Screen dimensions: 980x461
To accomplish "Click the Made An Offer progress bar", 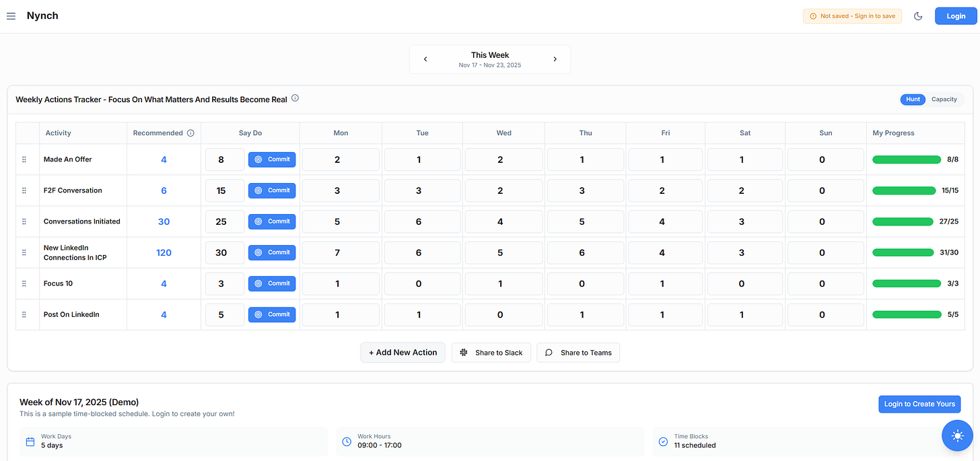I will (907, 159).
